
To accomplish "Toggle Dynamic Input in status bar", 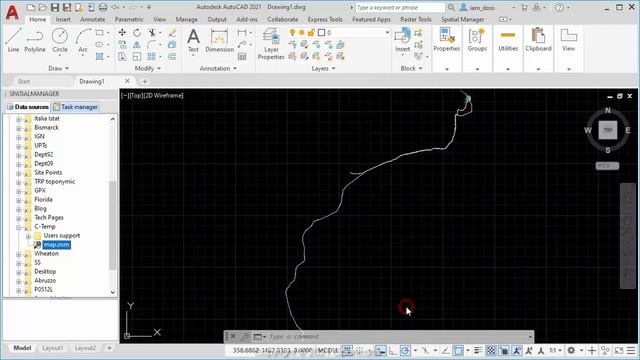I will pos(380,350).
